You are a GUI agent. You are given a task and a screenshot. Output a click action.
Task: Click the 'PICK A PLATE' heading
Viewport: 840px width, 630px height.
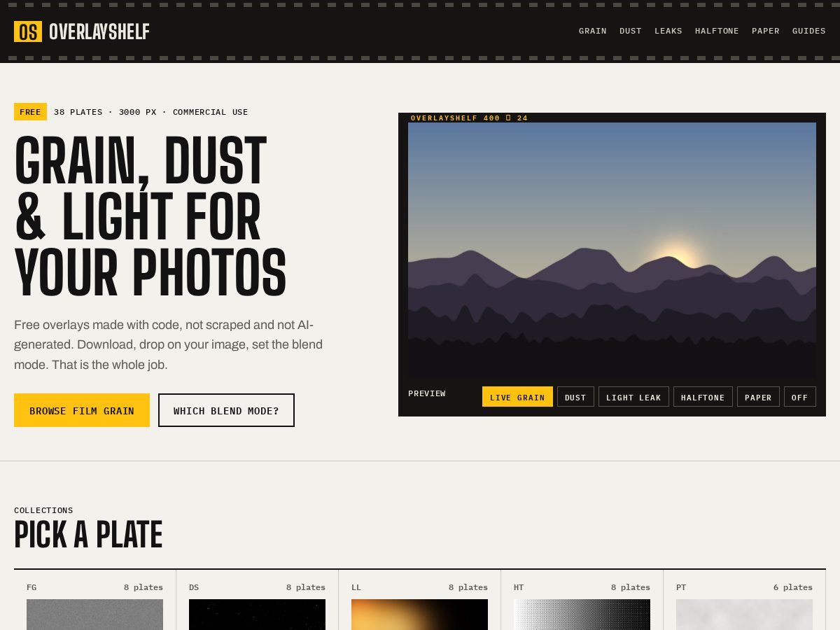click(88, 535)
